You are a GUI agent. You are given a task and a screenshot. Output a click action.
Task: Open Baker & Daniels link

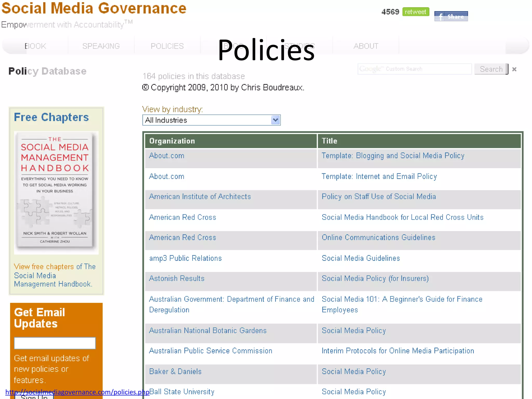click(x=175, y=371)
